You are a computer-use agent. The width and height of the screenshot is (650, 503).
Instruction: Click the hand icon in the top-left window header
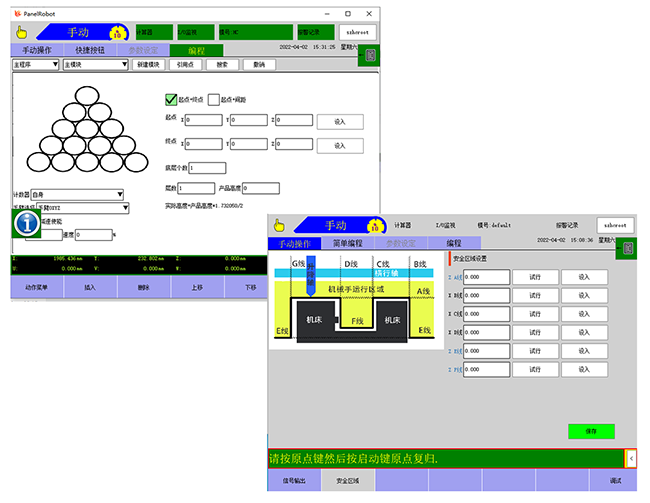click(22, 32)
